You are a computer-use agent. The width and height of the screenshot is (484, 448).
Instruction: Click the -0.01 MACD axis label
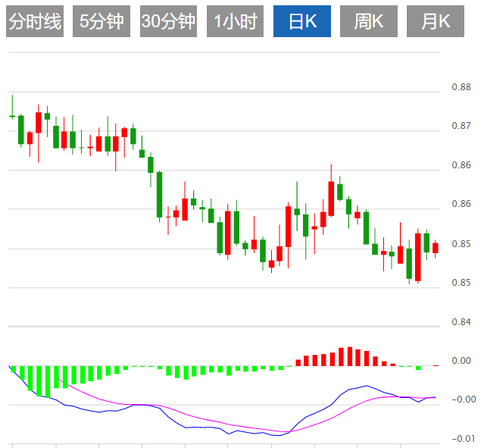[464, 439]
